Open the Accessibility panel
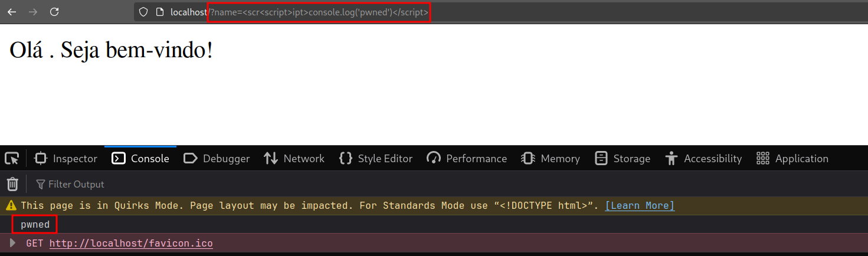The width and height of the screenshot is (868, 256). pos(703,159)
